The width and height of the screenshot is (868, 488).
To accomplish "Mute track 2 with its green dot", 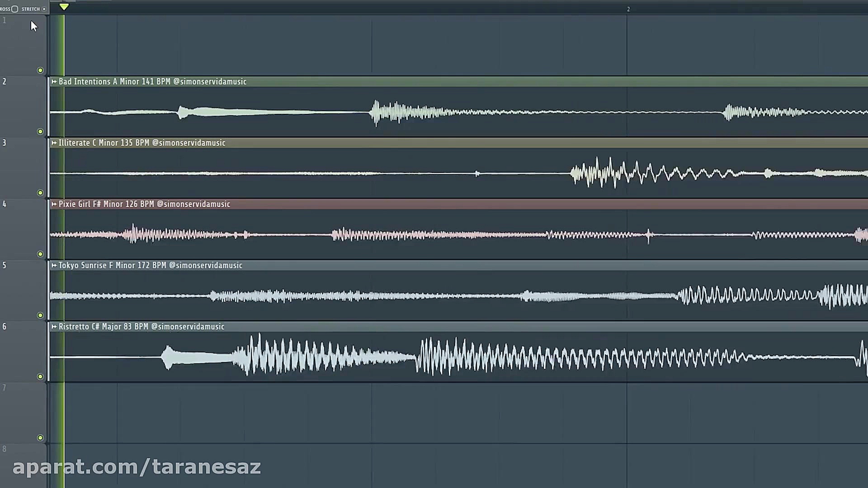I will (x=40, y=131).
